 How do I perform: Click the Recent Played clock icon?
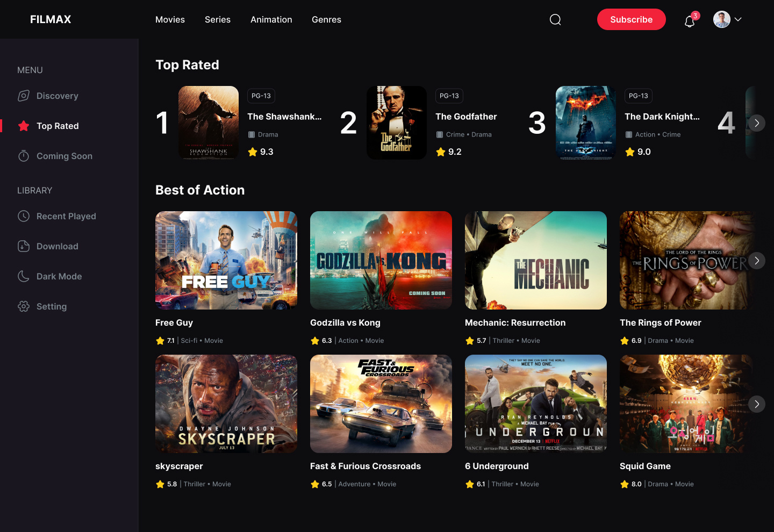click(x=24, y=216)
